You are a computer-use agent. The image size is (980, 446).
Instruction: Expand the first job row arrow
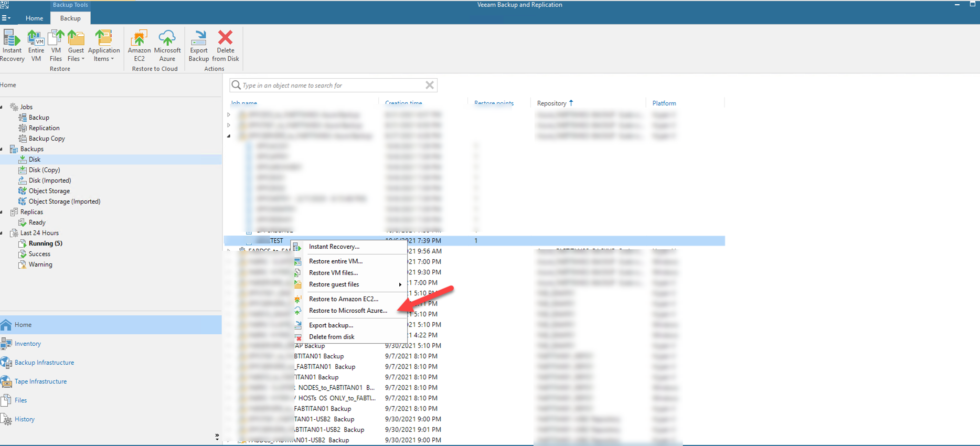coord(229,114)
